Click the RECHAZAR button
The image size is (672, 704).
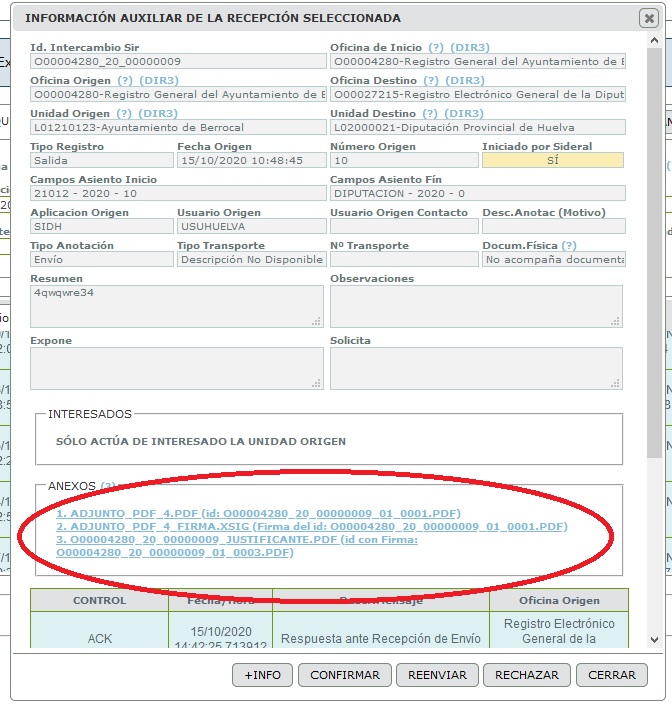tap(527, 675)
